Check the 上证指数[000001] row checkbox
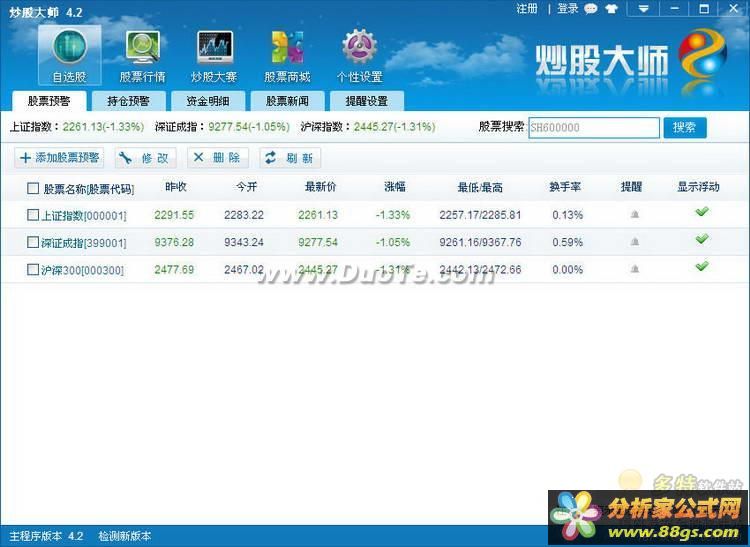 click(x=33, y=215)
